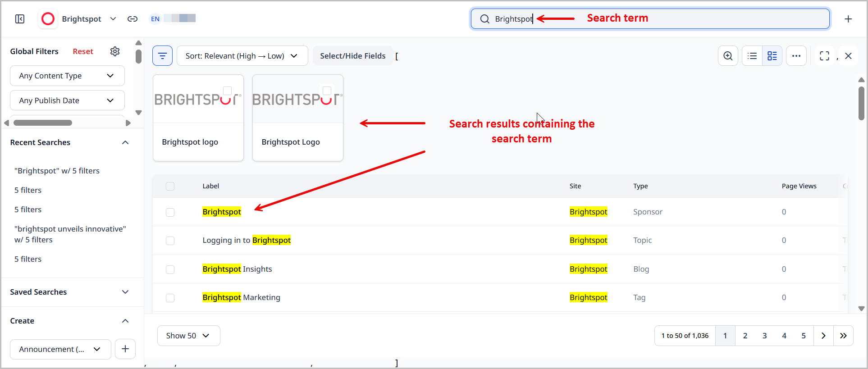Click the plus button to create Announcement
This screenshot has width=868, height=369.
(x=125, y=349)
